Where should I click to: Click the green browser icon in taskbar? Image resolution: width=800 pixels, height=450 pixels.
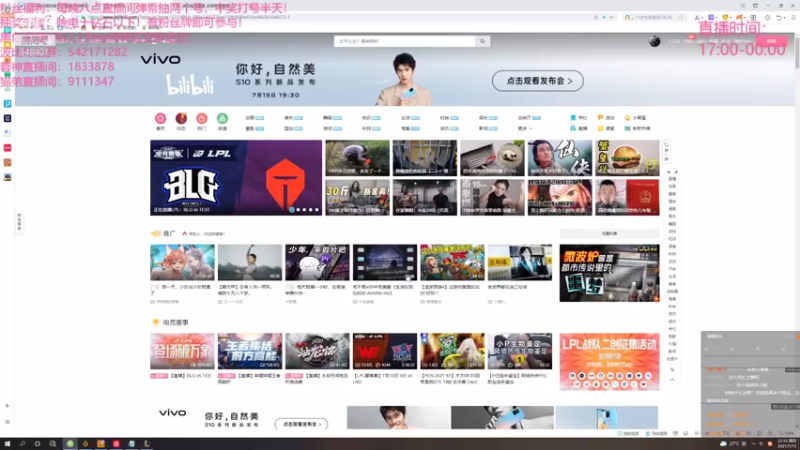tap(70, 444)
